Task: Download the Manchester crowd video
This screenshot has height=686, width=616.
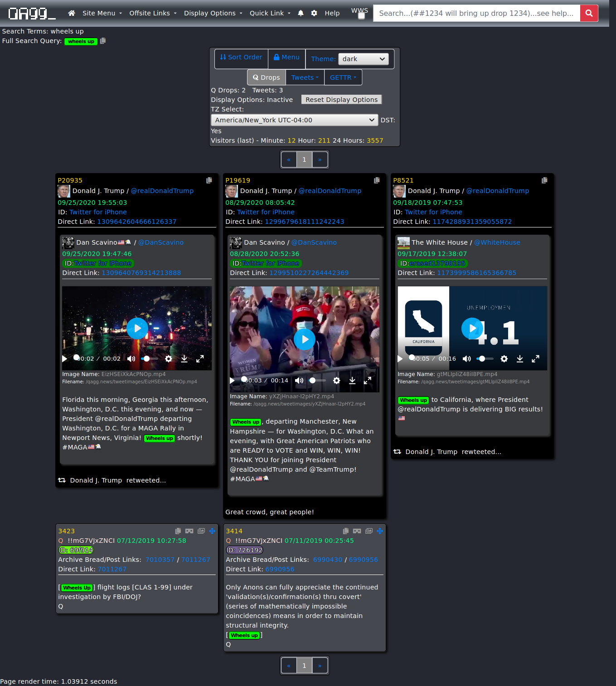Action: click(x=352, y=381)
